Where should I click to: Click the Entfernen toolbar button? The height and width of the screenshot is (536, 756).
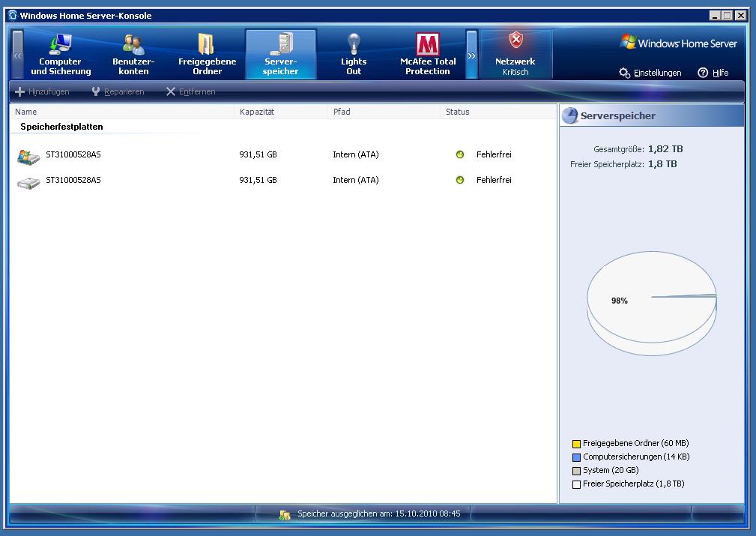coord(190,91)
